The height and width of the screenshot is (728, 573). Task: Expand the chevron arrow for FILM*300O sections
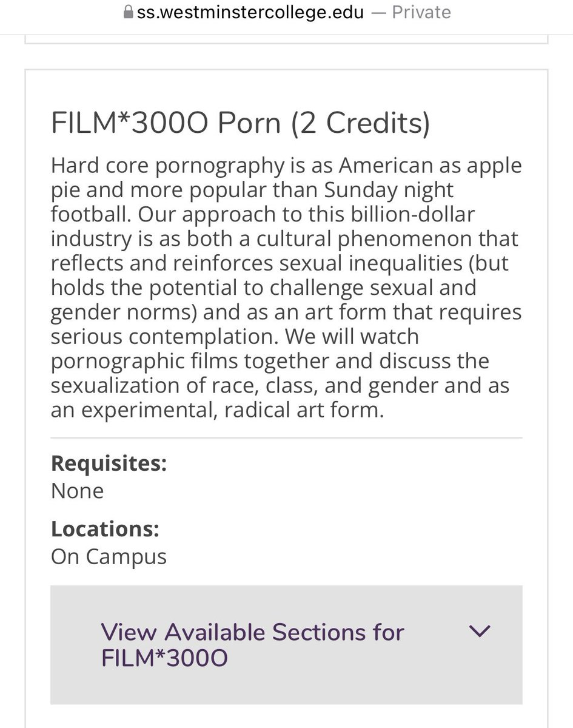coord(480,632)
